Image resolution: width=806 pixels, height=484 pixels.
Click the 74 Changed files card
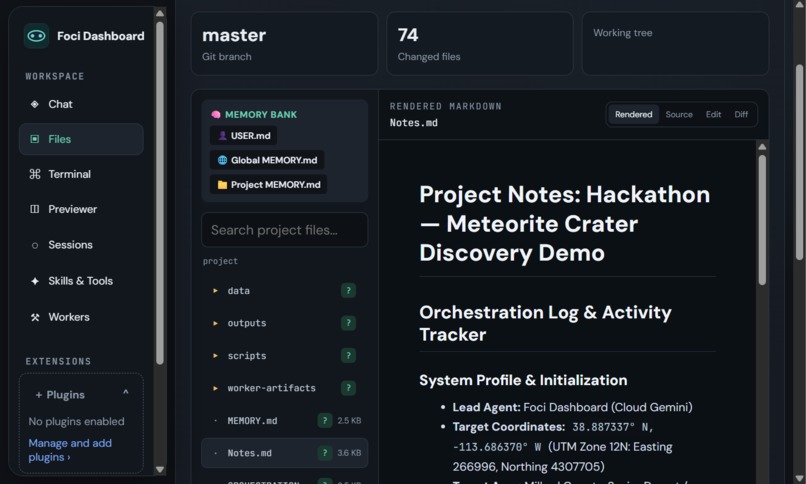pos(480,44)
